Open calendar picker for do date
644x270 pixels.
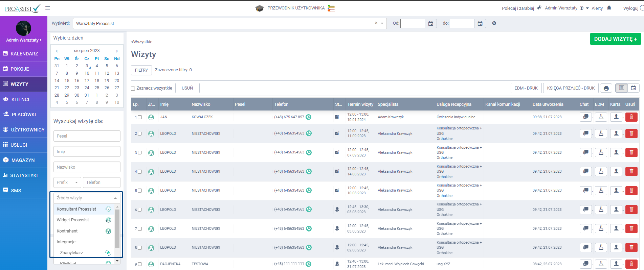tap(480, 23)
